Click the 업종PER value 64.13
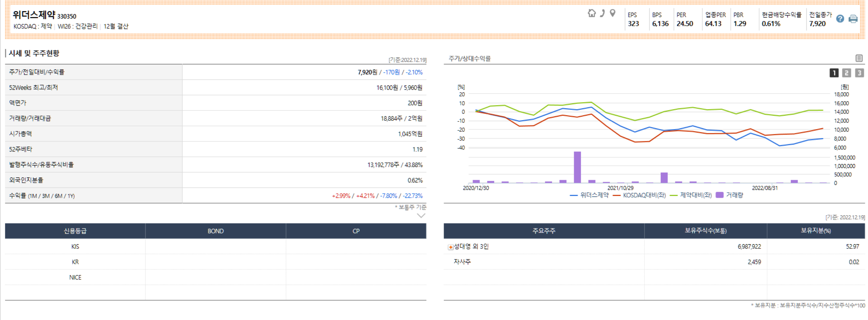Screen dimensions: 868x320 pyautogui.click(x=713, y=24)
